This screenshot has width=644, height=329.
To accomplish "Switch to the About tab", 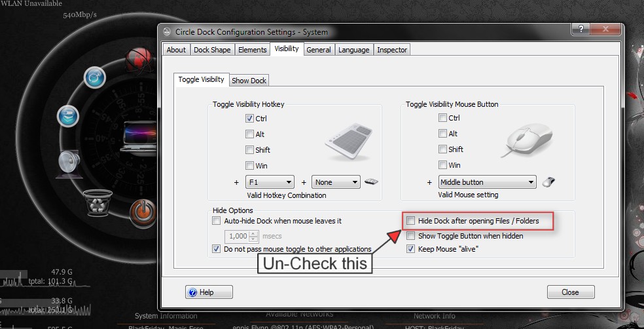I will coord(176,50).
